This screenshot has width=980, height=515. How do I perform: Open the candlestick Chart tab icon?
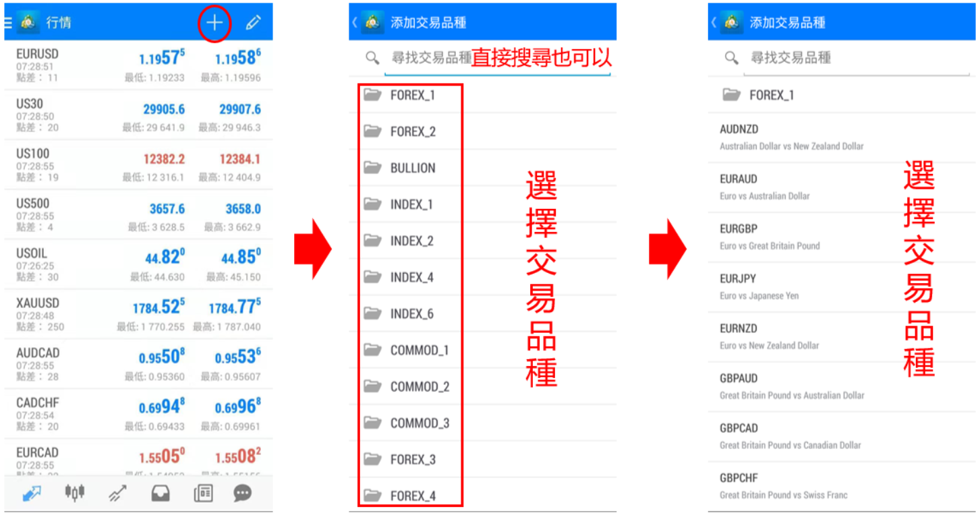coord(74,493)
